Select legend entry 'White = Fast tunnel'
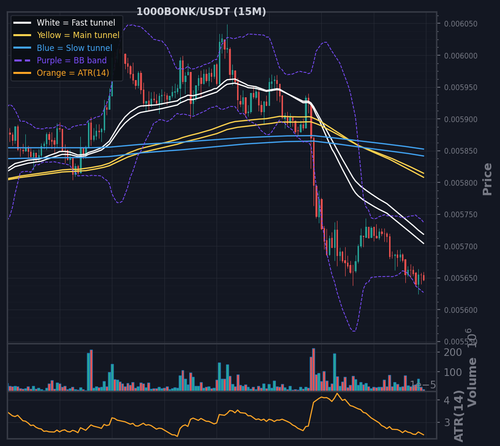The height and width of the screenshot is (446, 500). point(64,23)
